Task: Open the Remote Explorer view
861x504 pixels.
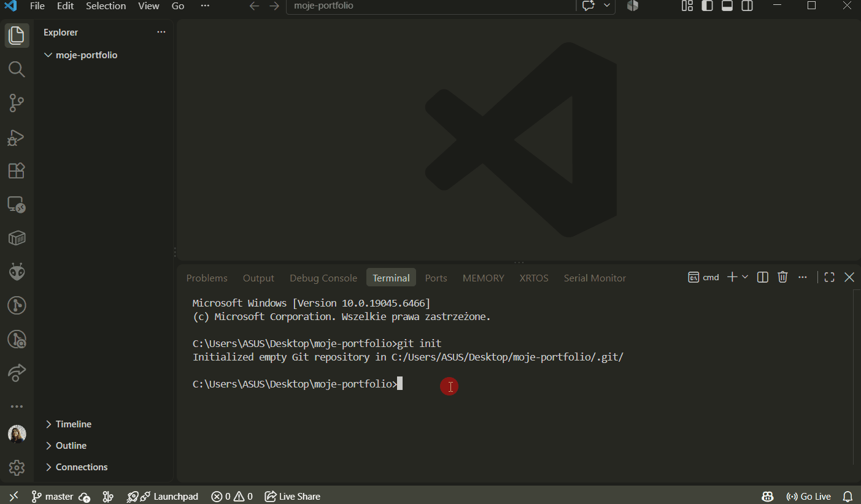Action: point(17,204)
